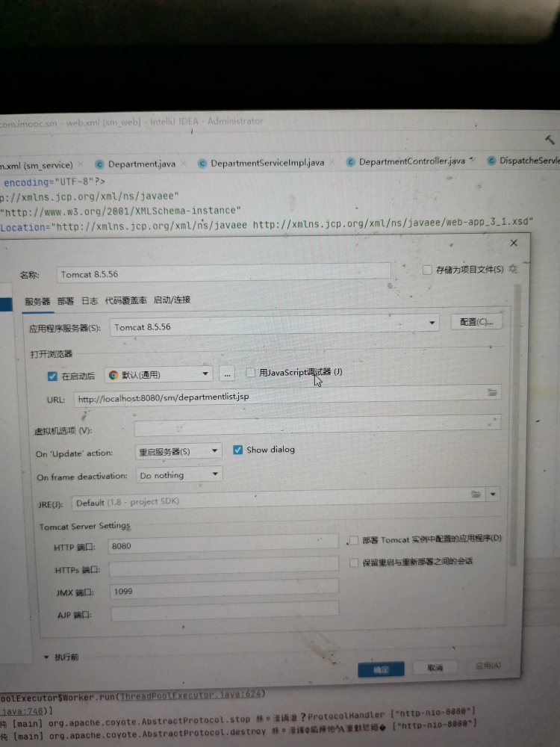The image size is (560, 747).
Task: Click the 打开浏览器 section label
Action: point(51,354)
